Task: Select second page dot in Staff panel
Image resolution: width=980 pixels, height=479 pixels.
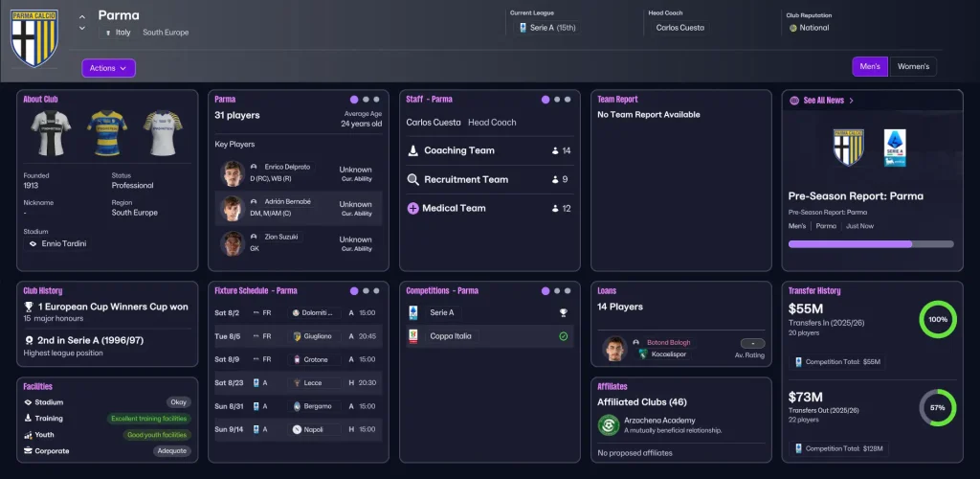Action: tap(558, 99)
